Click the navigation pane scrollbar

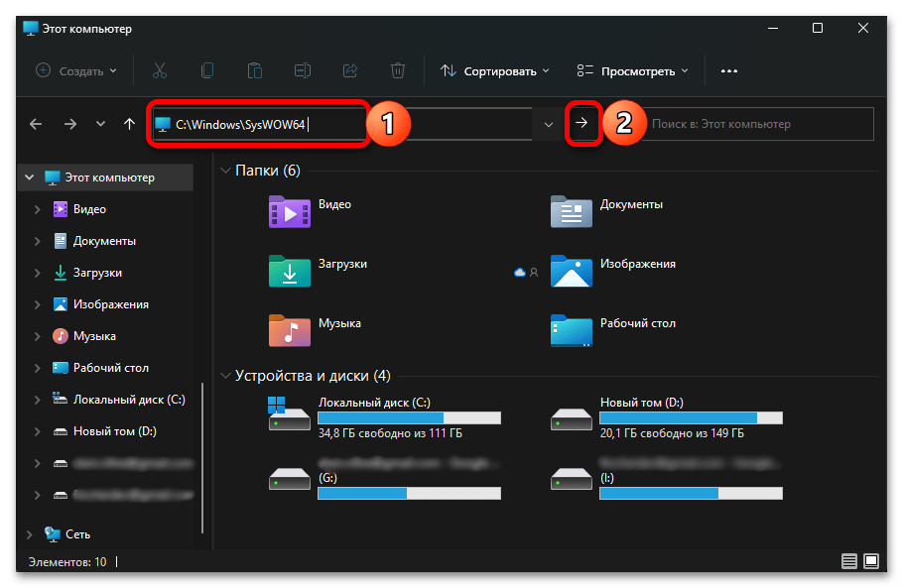click(202, 458)
